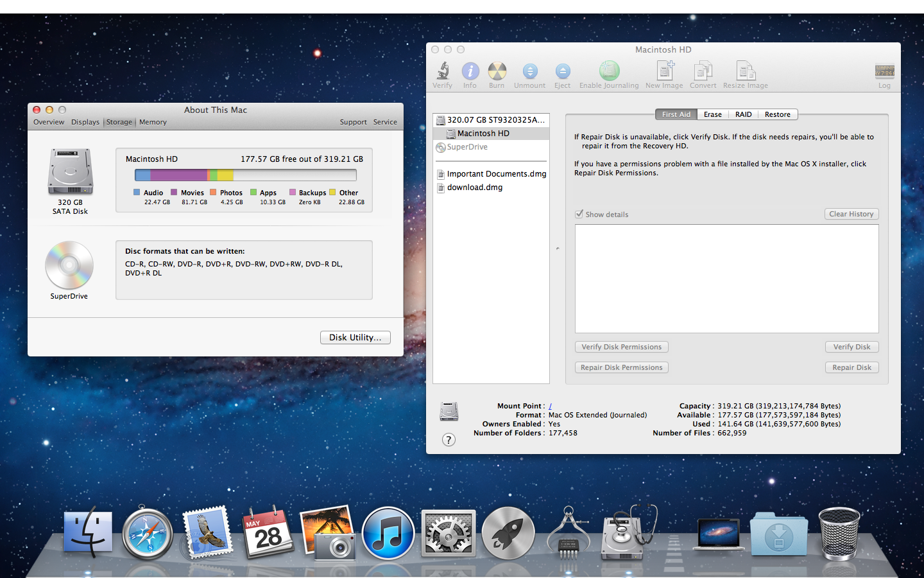
Task: Open the Log icon in toolbar
Action: click(884, 71)
